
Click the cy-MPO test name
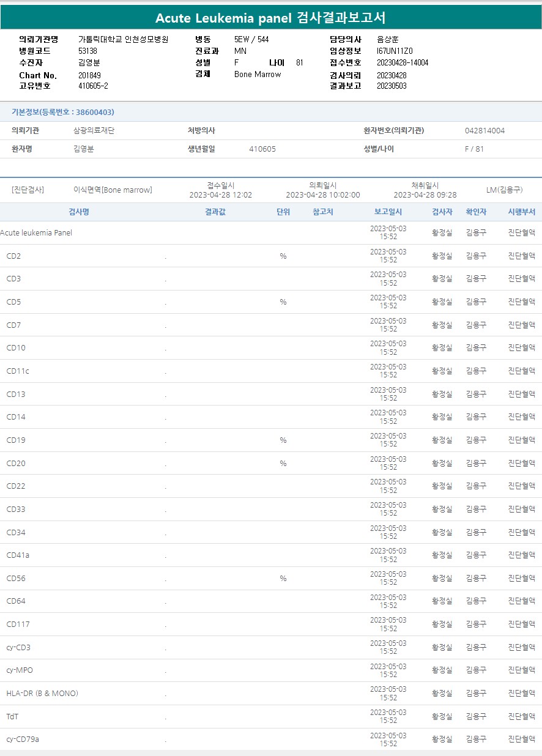pos(20,670)
